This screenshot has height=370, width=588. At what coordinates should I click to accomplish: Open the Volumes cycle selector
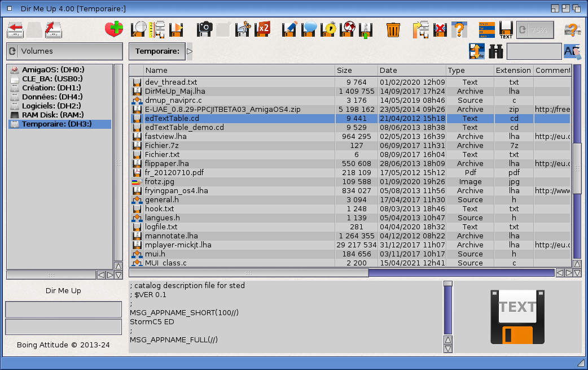tap(64, 51)
